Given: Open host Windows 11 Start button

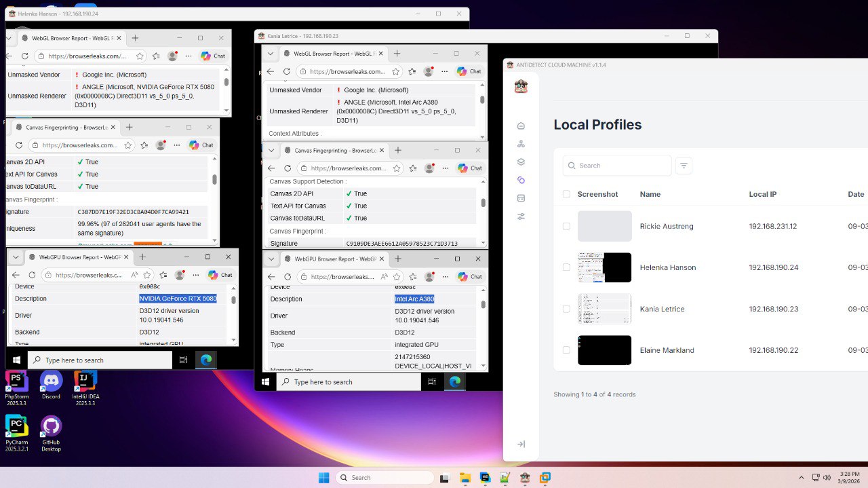Looking at the screenshot, I should (323, 477).
